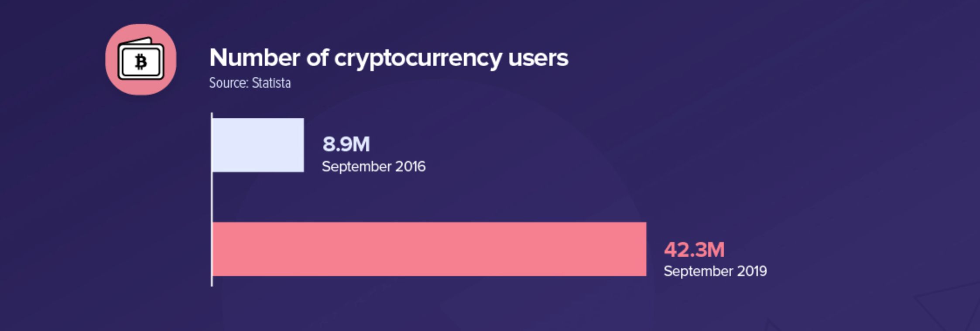Screen dimensions: 980x331
Task: Click the 'September 2019' date label
Action: pyautogui.click(x=715, y=271)
